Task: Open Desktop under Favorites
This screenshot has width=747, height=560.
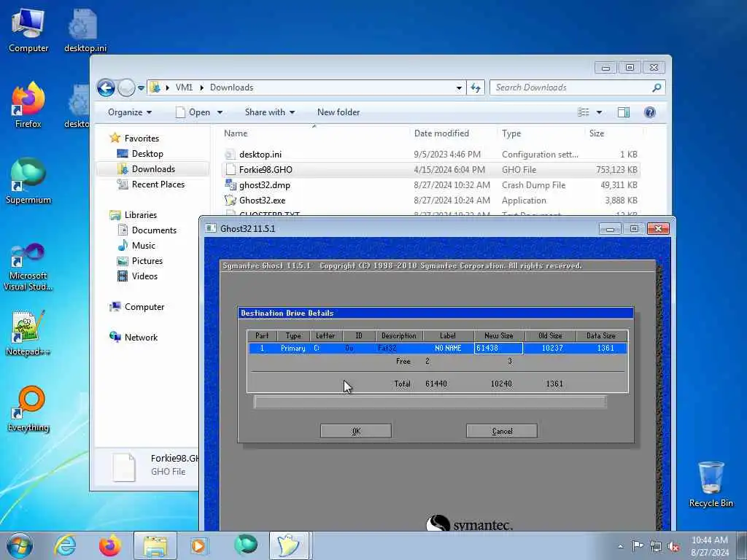Action: pos(147,153)
